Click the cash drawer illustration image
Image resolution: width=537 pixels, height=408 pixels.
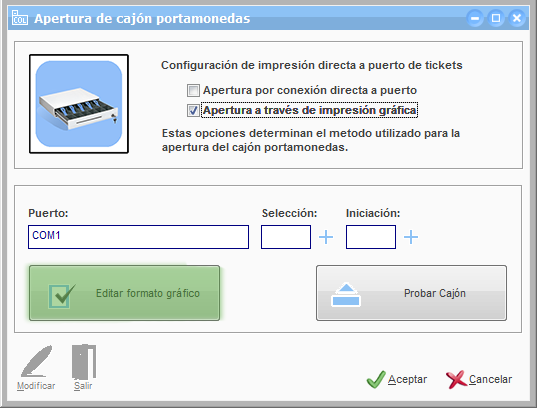pos(79,104)
